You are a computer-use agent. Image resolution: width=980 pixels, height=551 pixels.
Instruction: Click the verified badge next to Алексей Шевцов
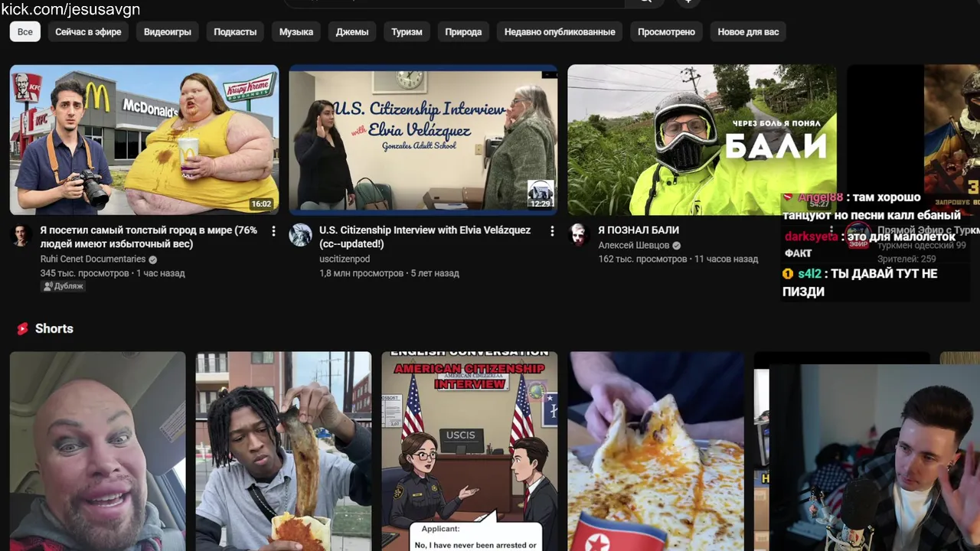click(677, 246)
